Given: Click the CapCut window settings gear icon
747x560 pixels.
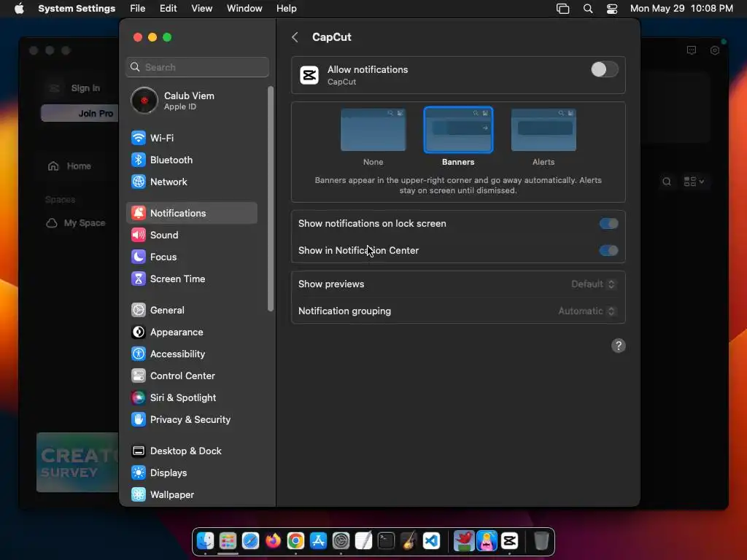Looking at the screenshot, I should [x=715, y=50].
